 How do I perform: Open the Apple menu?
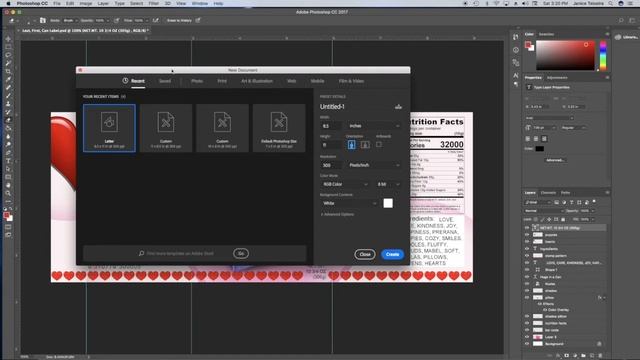coord(8,3)
